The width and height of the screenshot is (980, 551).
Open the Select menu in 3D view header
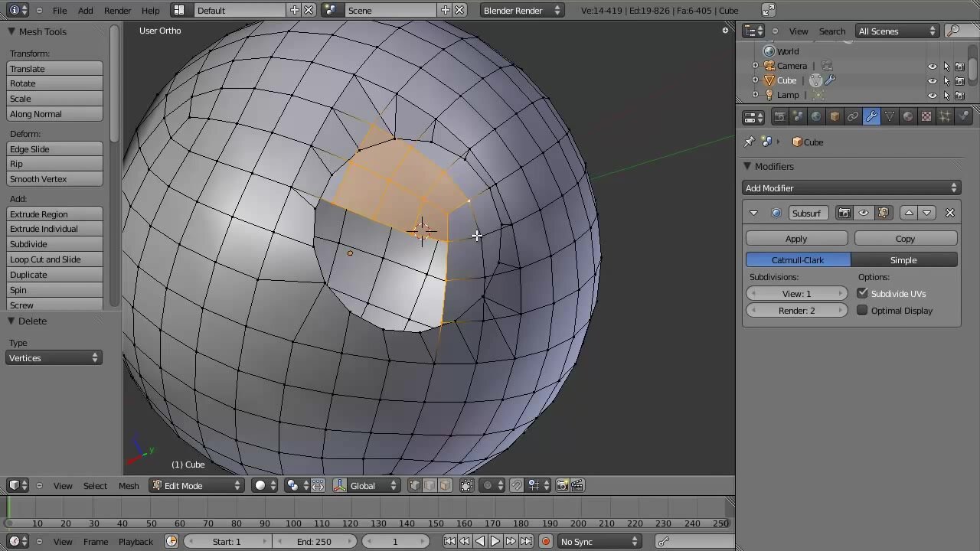(x=95, y=485)
